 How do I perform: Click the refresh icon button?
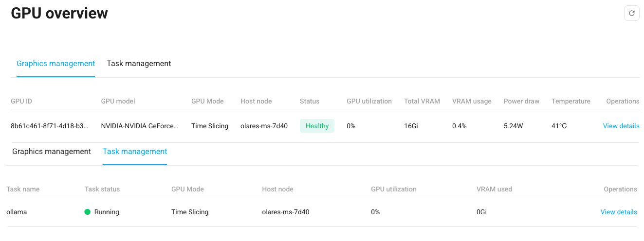click(631, 14)
